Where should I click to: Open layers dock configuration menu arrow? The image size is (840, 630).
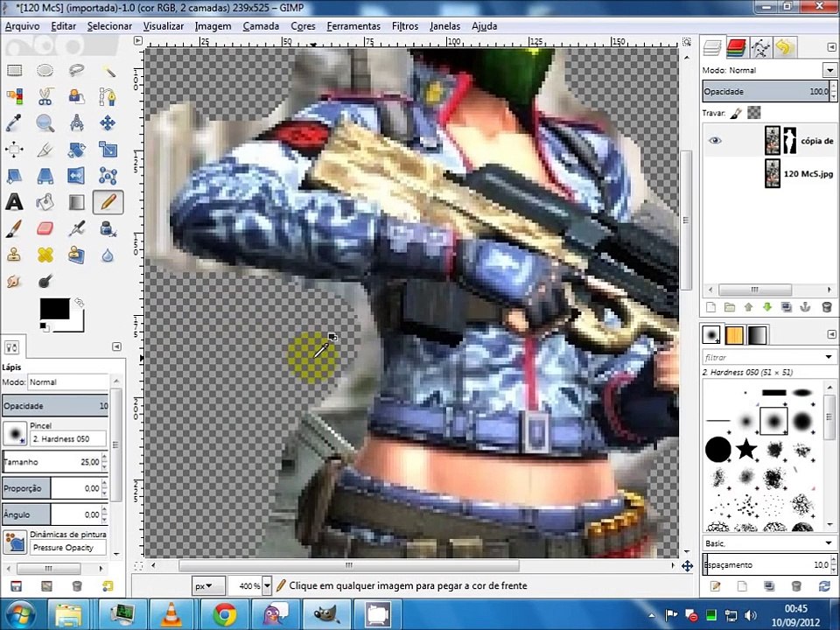[x=831, y=47]
